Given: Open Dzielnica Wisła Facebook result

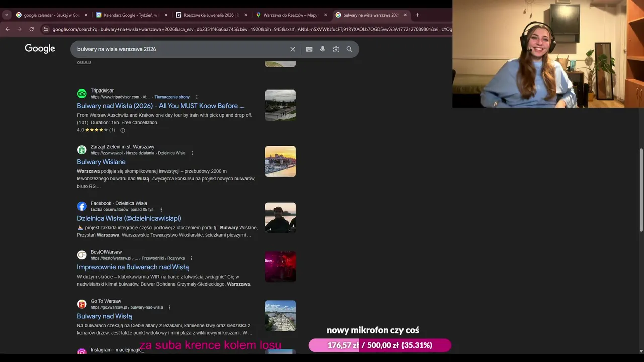Looking at the screenshot, I should click(x=129, y=218).
